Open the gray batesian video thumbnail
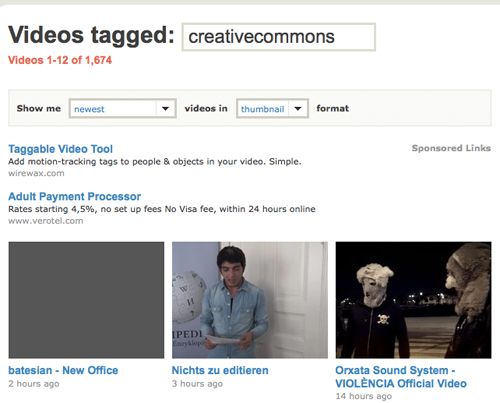This screenshot has height=403, width=500. tap(86, 300)
